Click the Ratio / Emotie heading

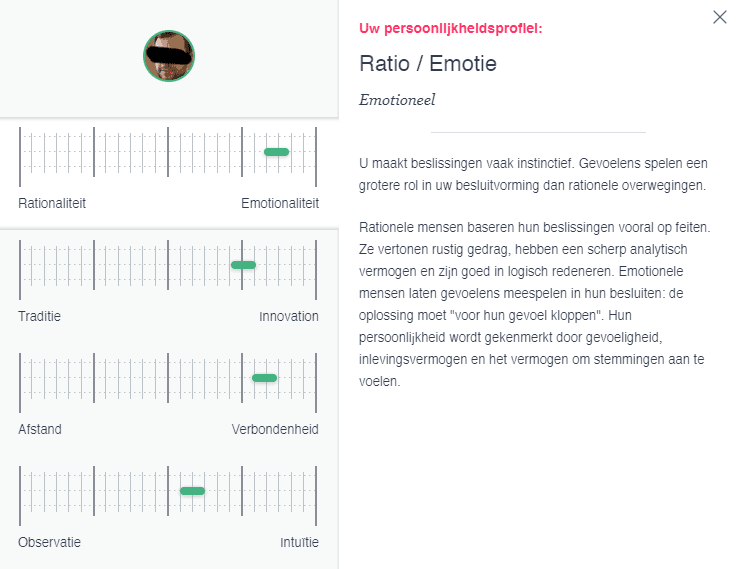click(428, 64)
